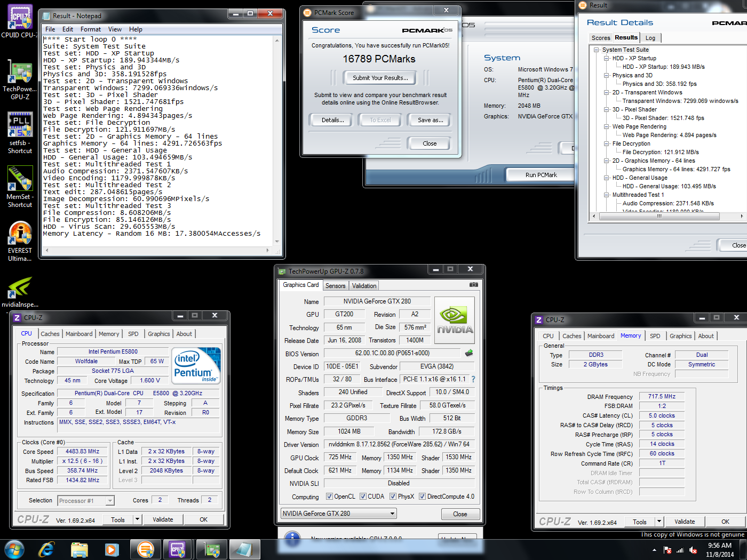Click Core Speed value 4483.83 MHz
This screenshot has width=747, height=560.
[x=83, y=451]
